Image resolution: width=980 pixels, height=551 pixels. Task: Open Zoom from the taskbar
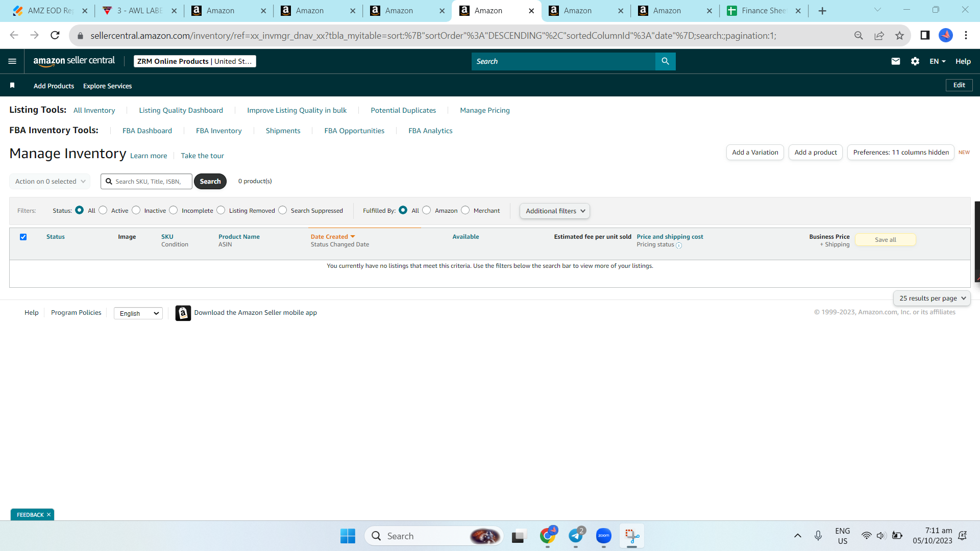coord(604,536)
